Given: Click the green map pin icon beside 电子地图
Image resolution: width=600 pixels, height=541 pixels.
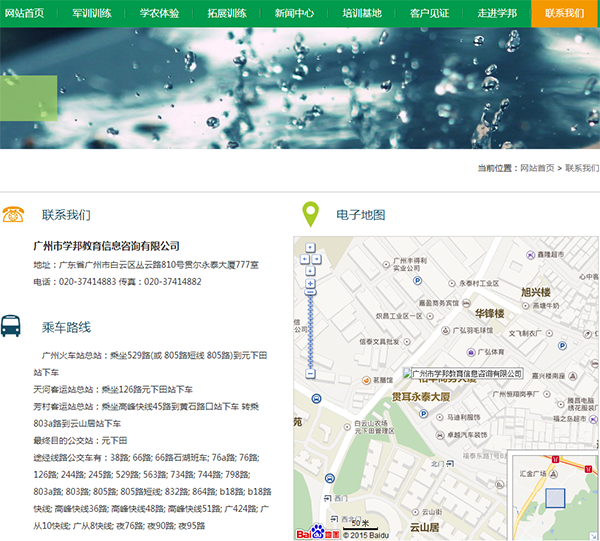Looking at the screenshot, I should [311, 214].
